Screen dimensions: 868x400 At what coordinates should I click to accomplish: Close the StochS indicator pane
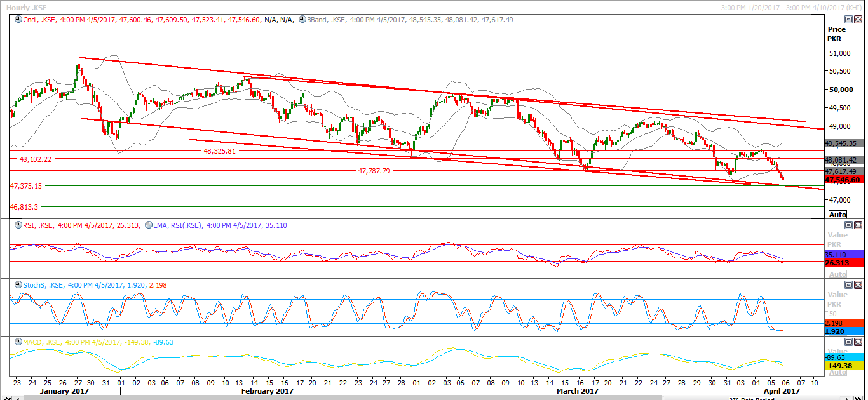pyautogui.click(x=858, y=285)
